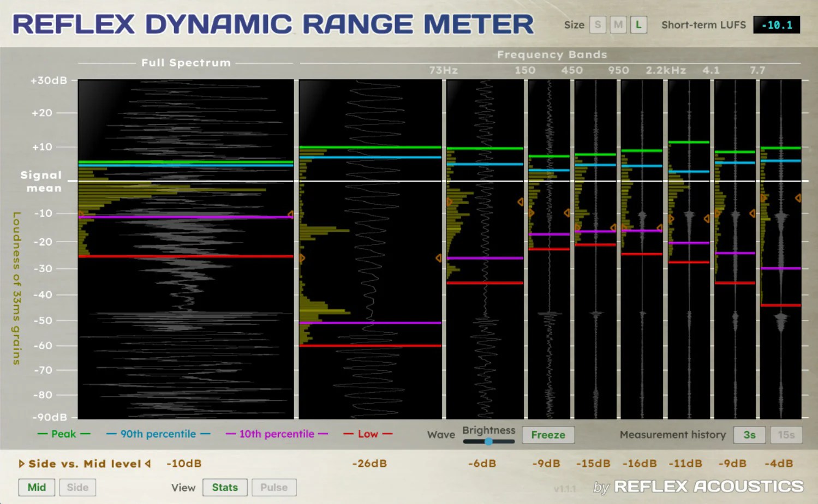The width and height of the screenshot is (818, 504).
Task: Select the Stats view
Action: pyautogui.click(x=225, y=487)
